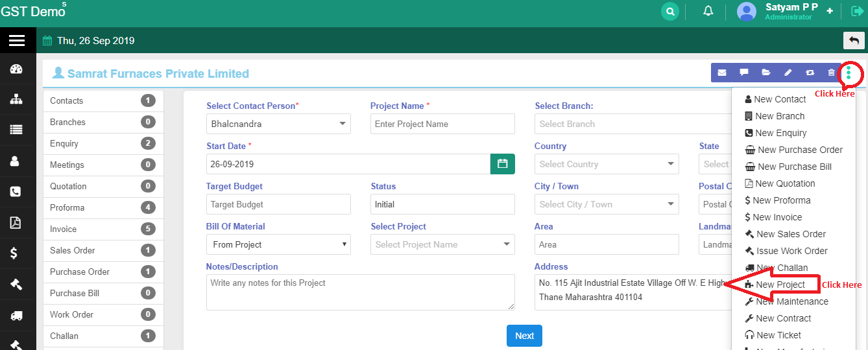
Task: Open the Select City / Town dropdown
Action: click(607, 204)
